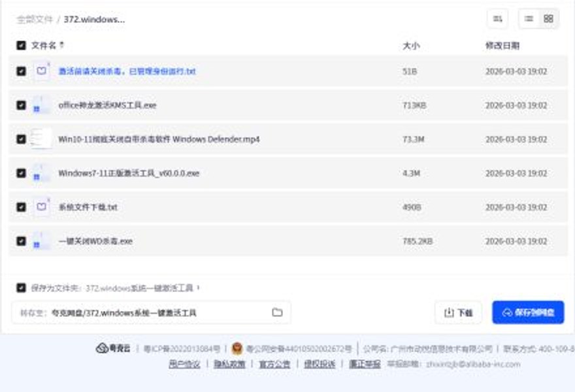Toggle the select-all checkbox beside 文件名
Screen dimensions: 575x392
click(22, 45)
